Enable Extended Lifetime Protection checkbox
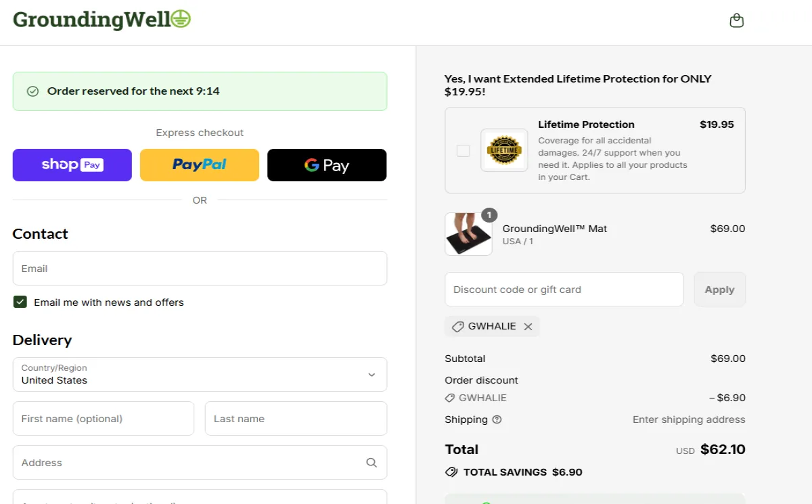 [x=463, y=150]
